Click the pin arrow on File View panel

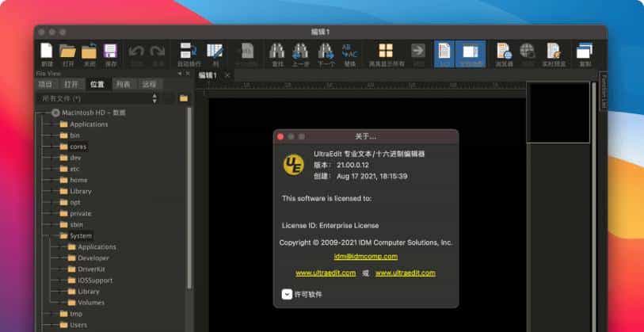tap(180, 74)
